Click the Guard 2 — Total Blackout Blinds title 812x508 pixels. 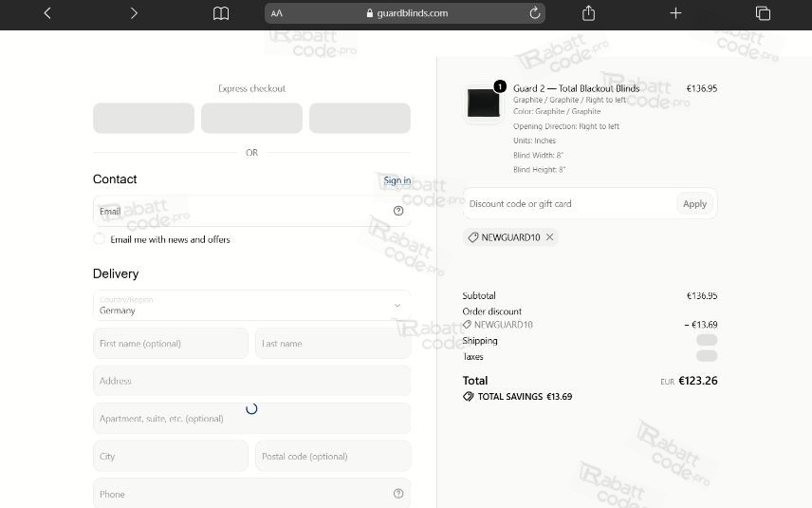point(577,88)
